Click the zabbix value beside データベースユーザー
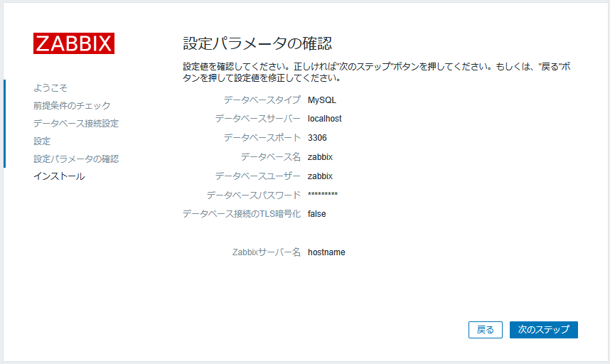 coord(320,176)
